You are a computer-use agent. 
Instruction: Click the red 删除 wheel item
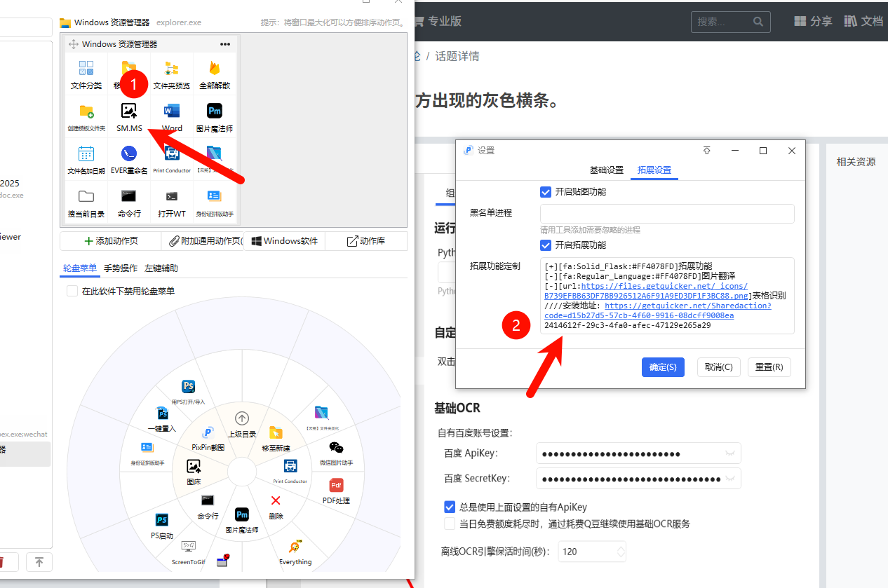(276, 507)
